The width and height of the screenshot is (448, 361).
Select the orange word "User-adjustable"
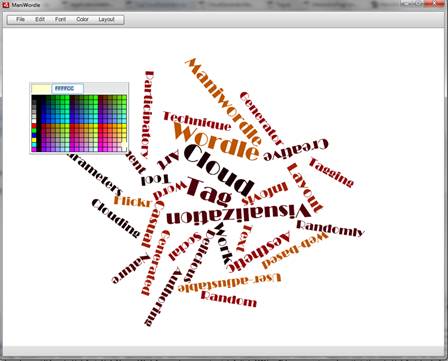(x=230, y=283)
